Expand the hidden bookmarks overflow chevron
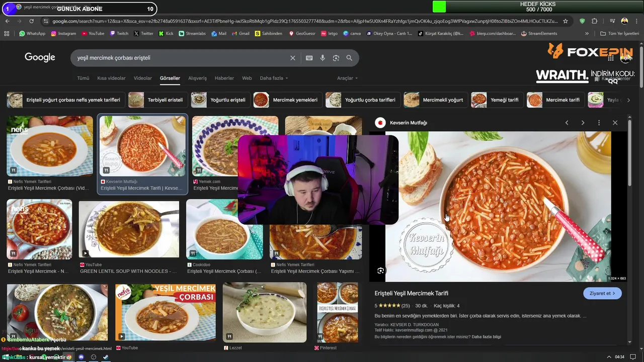This screenshot has height=362, width=644. 587,34
